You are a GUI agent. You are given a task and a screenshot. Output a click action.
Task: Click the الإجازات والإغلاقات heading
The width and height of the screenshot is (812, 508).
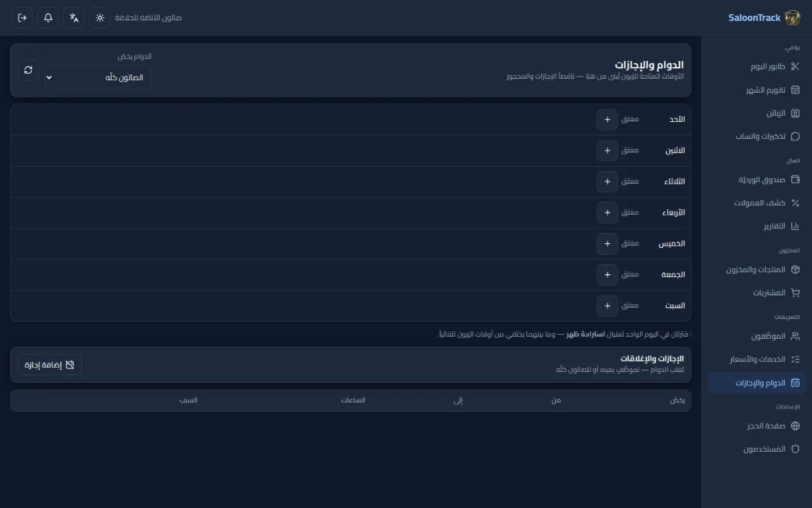click(x=652, y=358)
